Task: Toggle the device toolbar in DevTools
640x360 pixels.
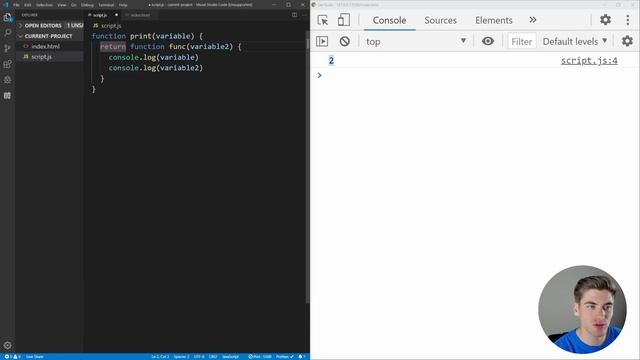Action: point(344,20)
